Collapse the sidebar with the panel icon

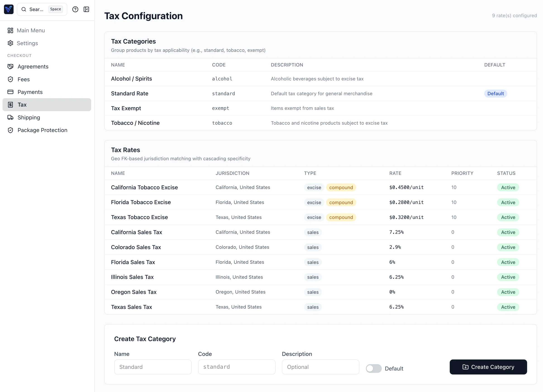[x=86, y=9]
